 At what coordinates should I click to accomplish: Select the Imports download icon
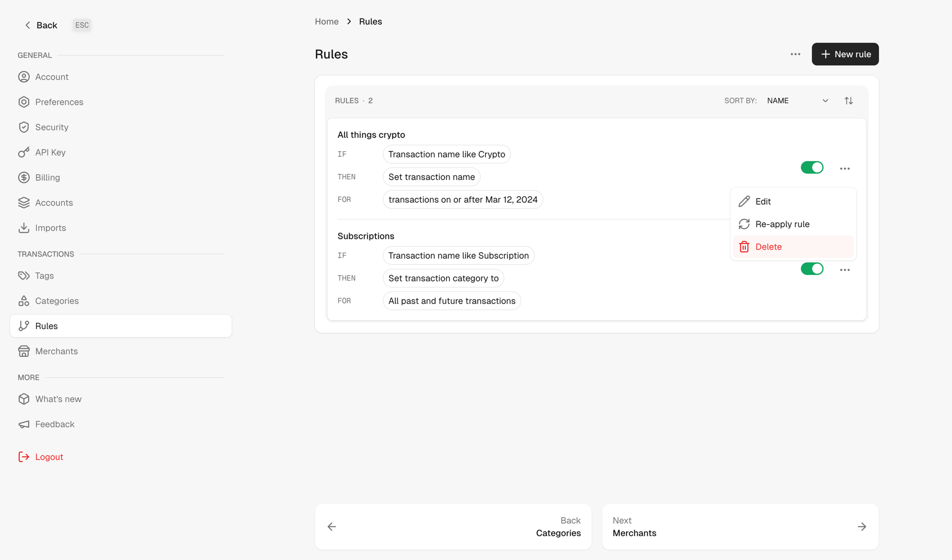click(24, 227)
